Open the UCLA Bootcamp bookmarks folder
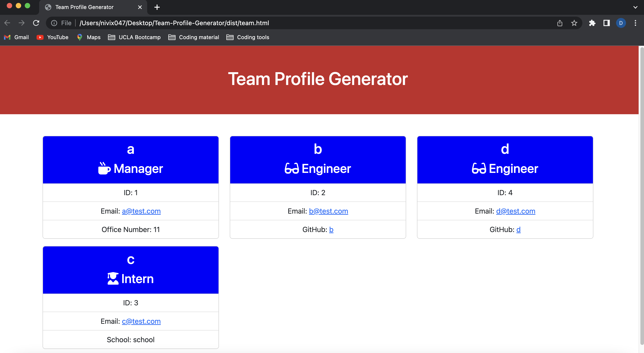 coord(134,37)
